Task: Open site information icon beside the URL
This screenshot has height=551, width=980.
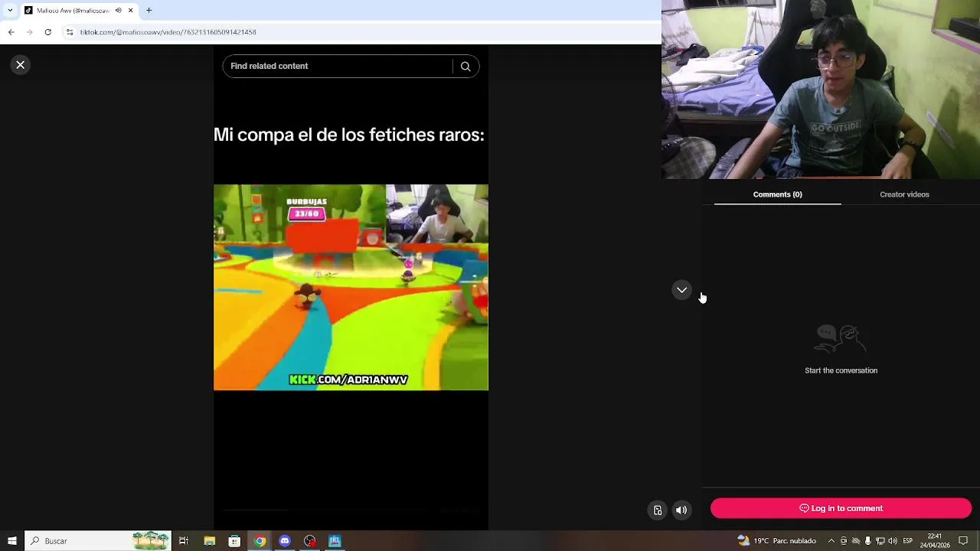Action: pos(70,32)
